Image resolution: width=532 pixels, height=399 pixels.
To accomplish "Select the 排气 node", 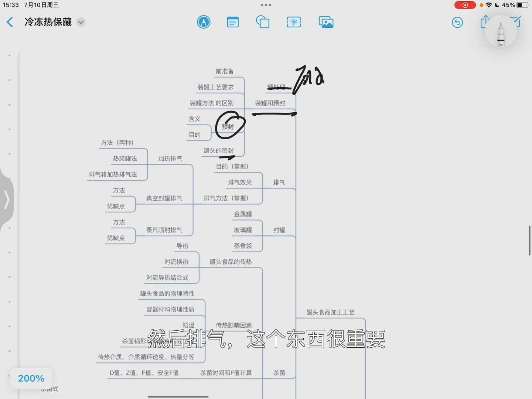I will tap(279, 183).
